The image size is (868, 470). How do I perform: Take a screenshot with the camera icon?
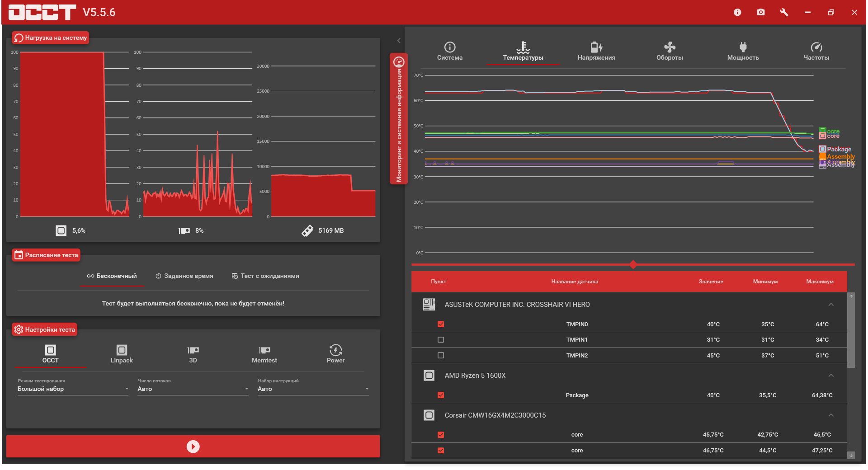coord(761,12)
